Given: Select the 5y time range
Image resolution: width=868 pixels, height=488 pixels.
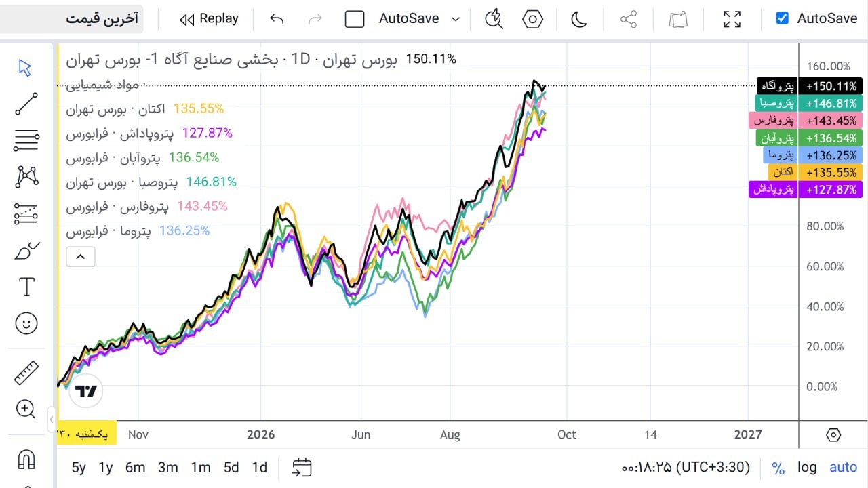Looking at the screenshot, I should (79, 467).
